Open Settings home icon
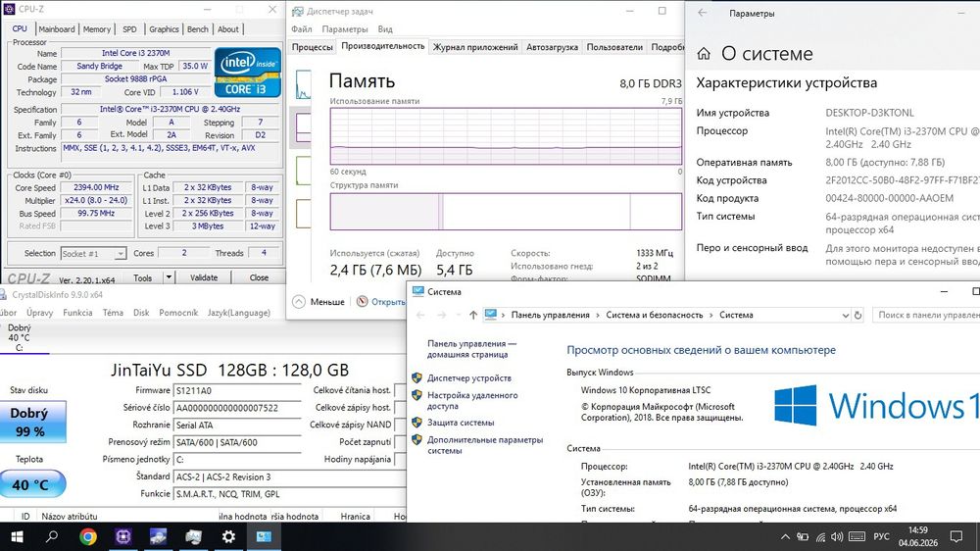 pyautogui.click(x=704, y=54)
